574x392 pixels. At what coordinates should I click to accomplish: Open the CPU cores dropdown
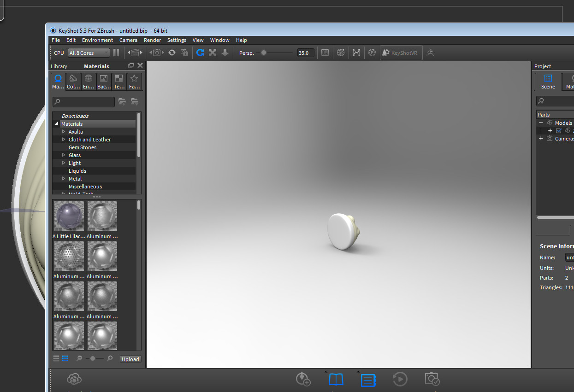(89, 53)
